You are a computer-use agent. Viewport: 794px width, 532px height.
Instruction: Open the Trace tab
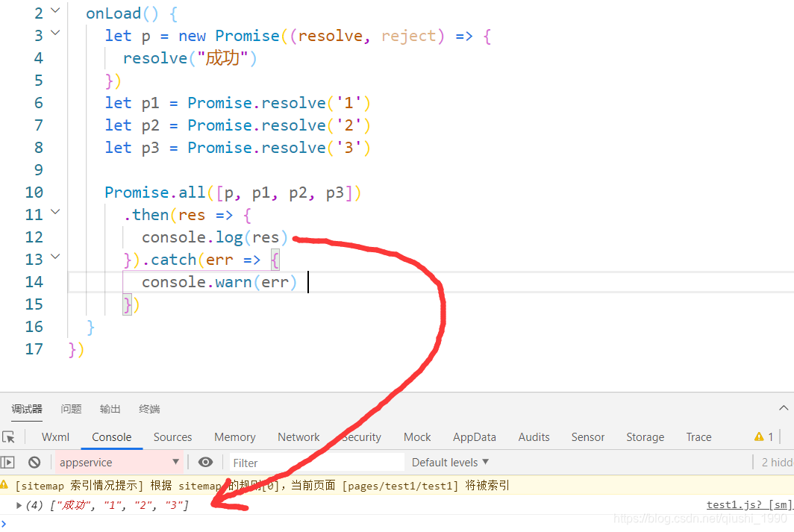[x=698, y=436]
